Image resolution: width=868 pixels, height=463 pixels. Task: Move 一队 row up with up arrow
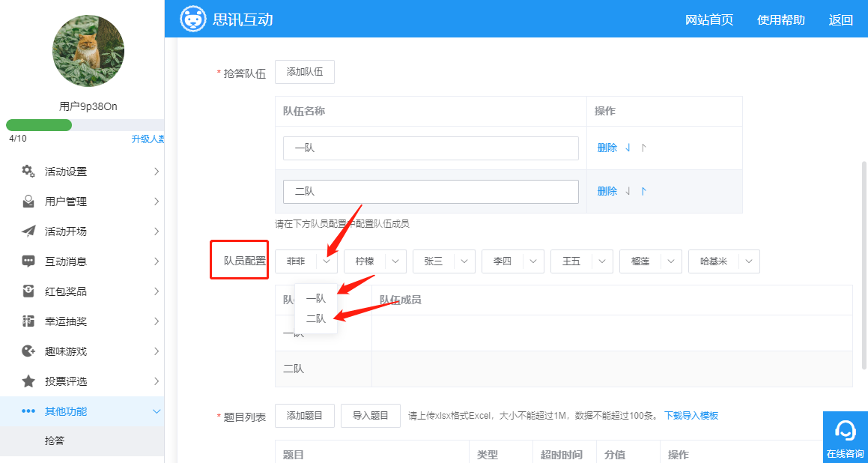point(643,148)
